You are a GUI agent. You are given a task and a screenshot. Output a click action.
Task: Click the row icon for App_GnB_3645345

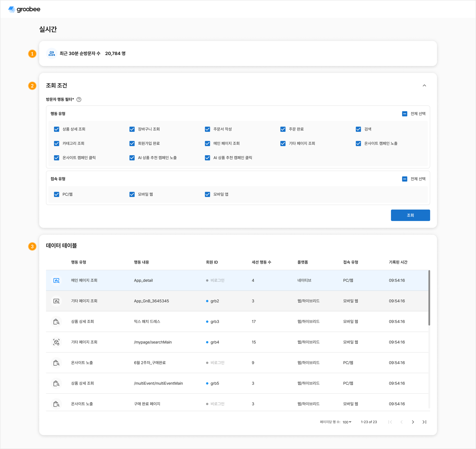[56, 301]
